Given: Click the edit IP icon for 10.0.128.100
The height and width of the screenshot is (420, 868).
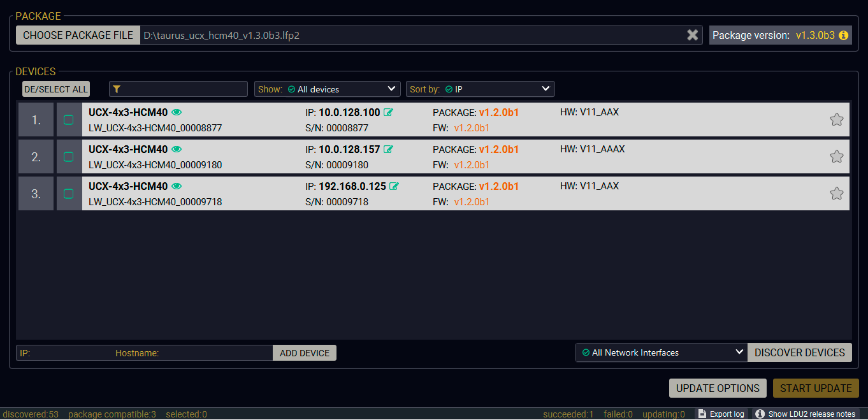Looking at the screenshot, I should 388,113.
